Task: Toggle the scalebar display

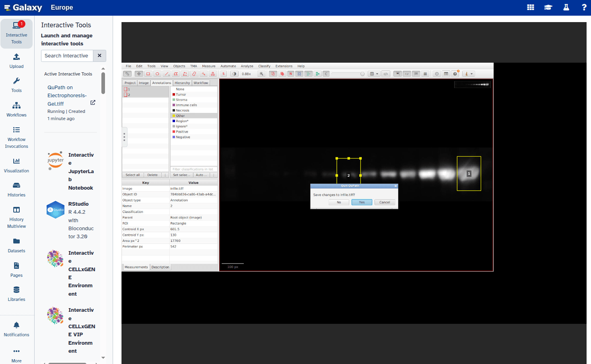Action: 416,74
